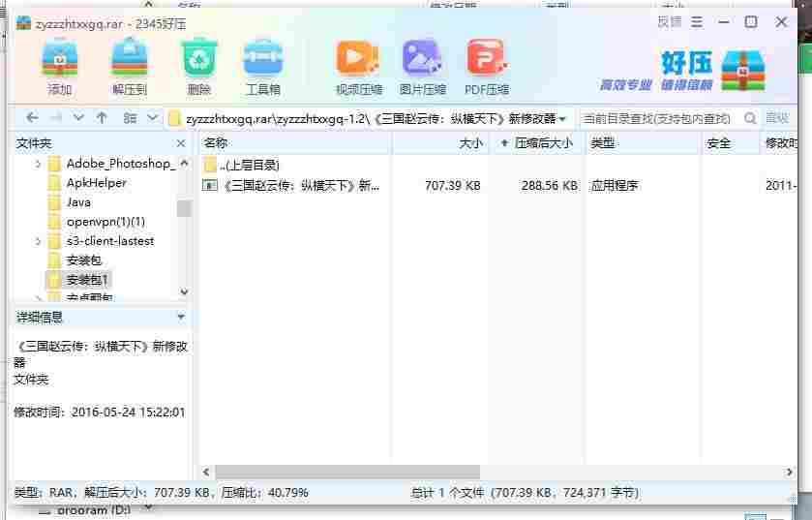Screen dimensions: 812x520
Task: Expand the Adobe_Photoshop_ folder node
Action: tap(38, 165)
